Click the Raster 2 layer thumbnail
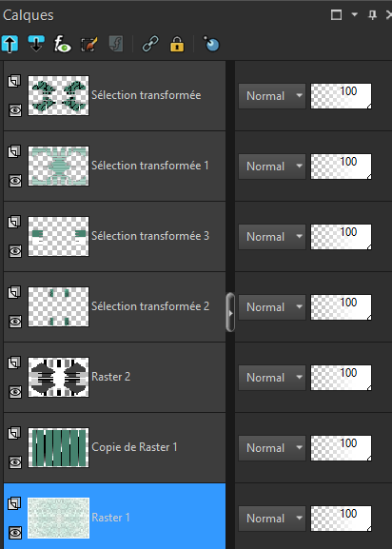Screen dimensions: 392x549 [x=58, y=377]
